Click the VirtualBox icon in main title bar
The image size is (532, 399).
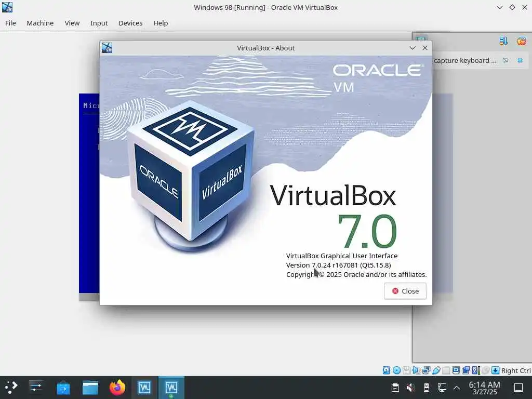tap(7, 7)
